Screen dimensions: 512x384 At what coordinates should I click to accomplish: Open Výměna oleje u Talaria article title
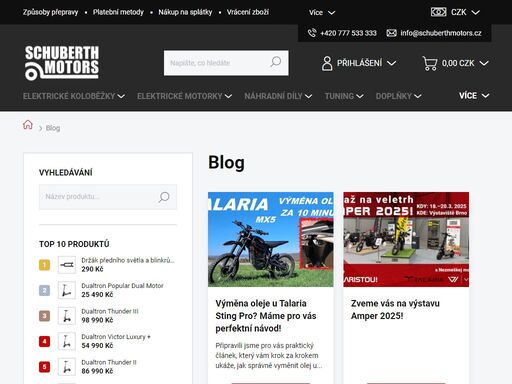tap(266, 316)
